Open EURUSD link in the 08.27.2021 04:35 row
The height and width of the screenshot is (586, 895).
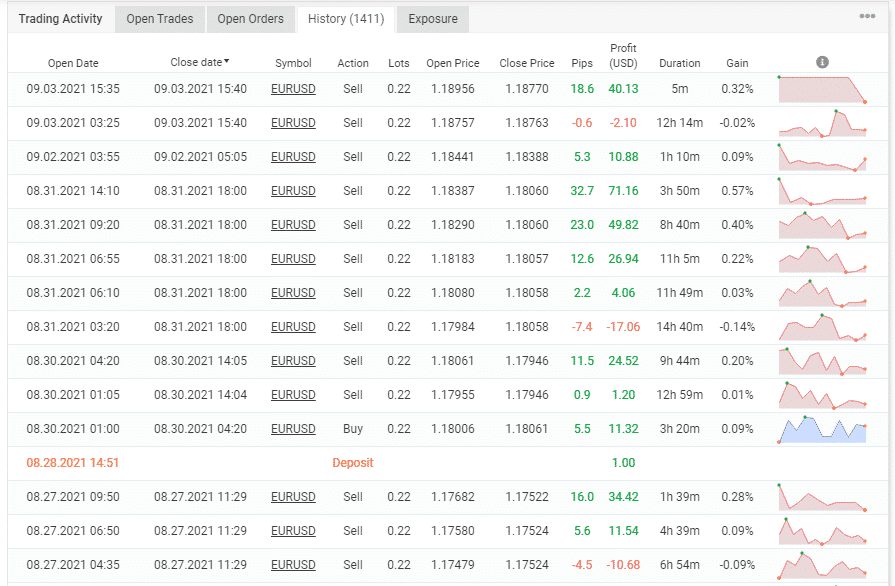(x=293, y=565)
